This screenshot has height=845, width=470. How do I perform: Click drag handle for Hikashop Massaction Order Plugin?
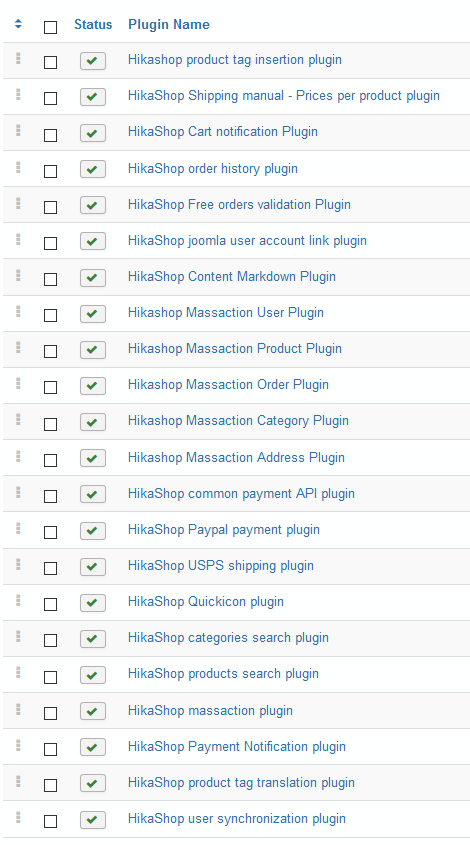point(18,383)
